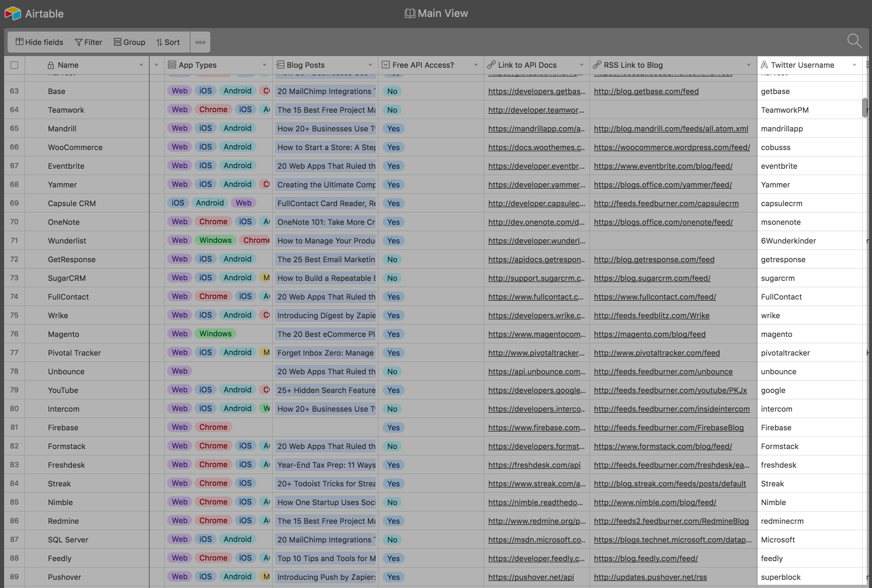Image resolution: width=872 pixels, height=588 pixels.
Task: Select Twitter username superblock cell
Action: (810, 577)
